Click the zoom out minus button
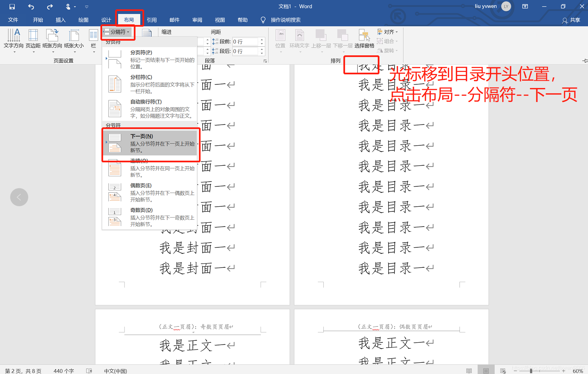 515,371
